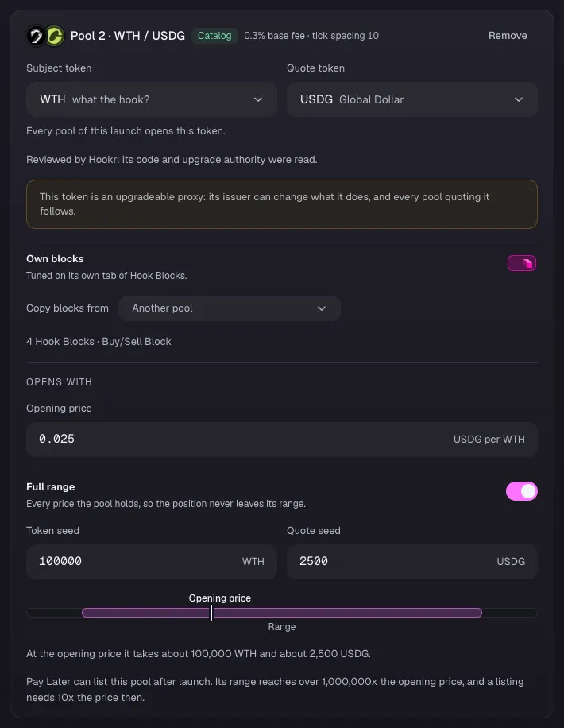
Task: Focus the Quote seed USDG field
Action: [412, 561]
